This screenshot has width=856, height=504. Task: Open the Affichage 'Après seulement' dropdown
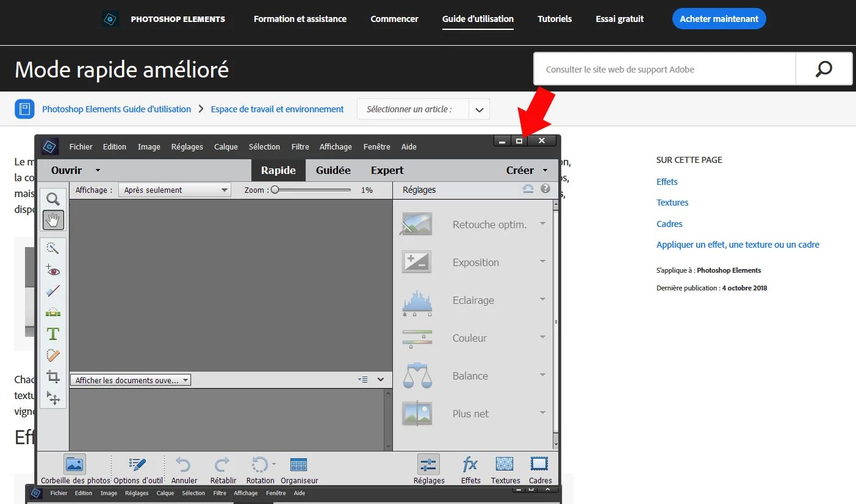[x=174, y=190]
